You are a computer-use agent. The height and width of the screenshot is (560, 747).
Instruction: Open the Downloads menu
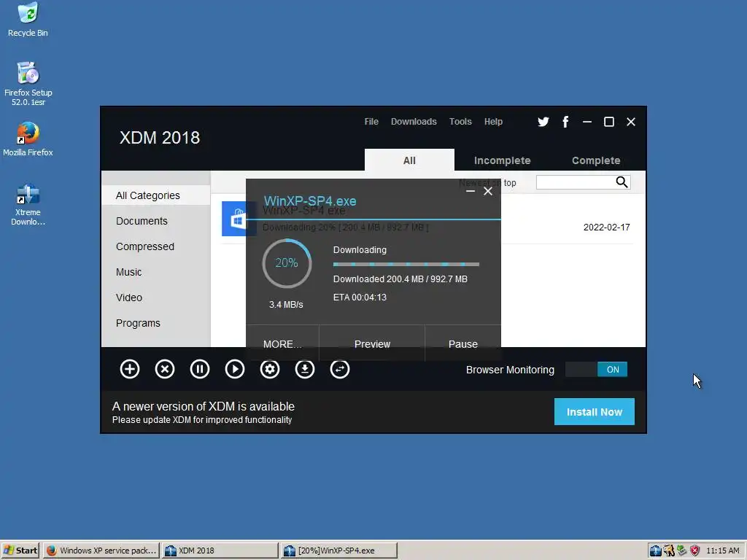coord(414,122)
